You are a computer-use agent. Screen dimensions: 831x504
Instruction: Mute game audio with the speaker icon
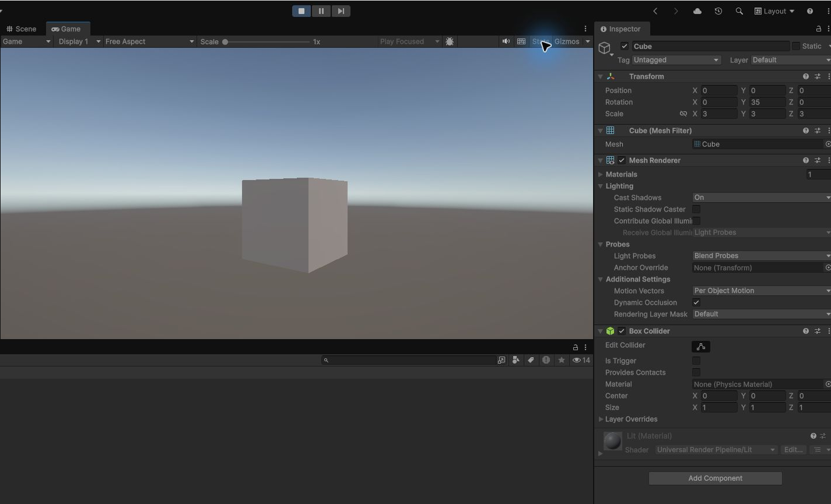pos(506,41)
